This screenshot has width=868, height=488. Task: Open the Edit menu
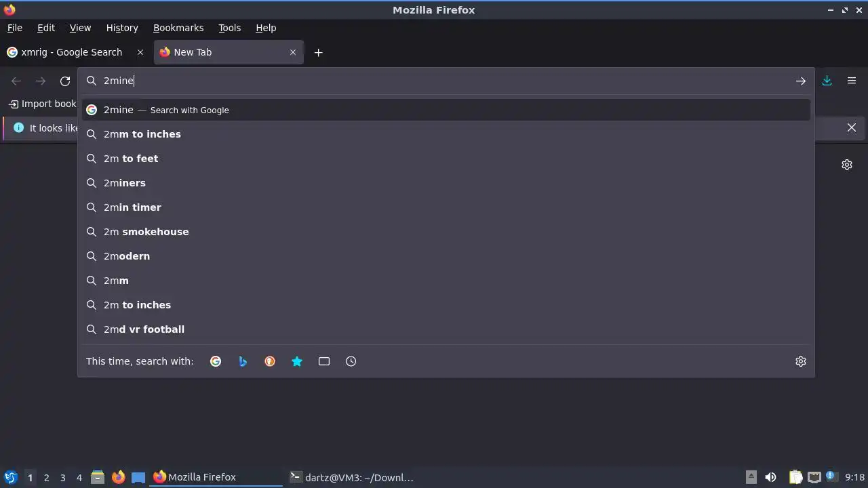coord(46,28)
